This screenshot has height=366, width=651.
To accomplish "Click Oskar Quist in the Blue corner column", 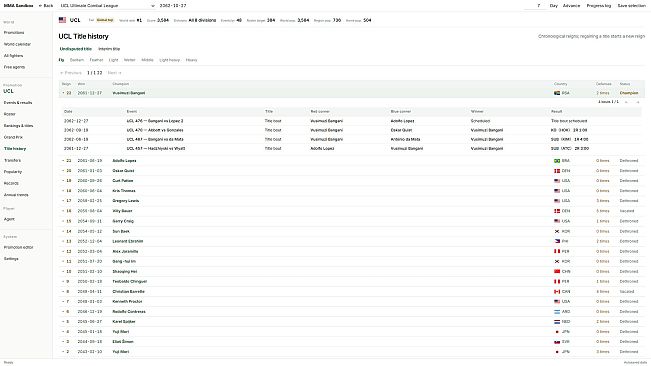I will (401, 130).
